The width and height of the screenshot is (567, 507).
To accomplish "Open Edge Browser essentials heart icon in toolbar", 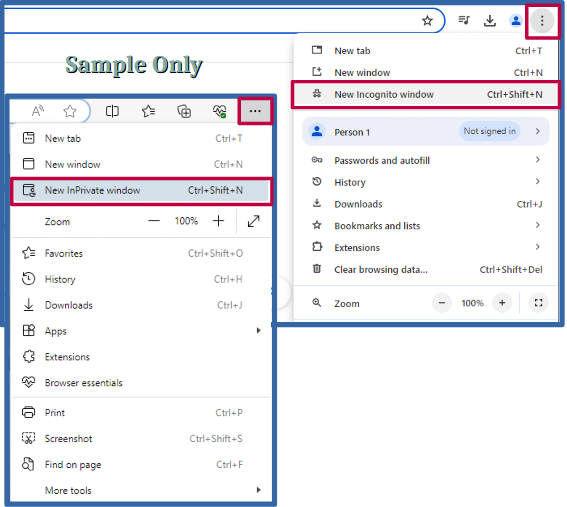I will 219,111.
